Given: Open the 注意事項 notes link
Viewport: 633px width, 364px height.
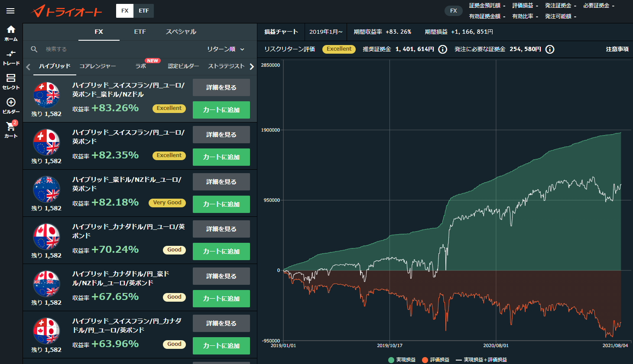Looking at the screenshot, I should click(x=617, y=49).
